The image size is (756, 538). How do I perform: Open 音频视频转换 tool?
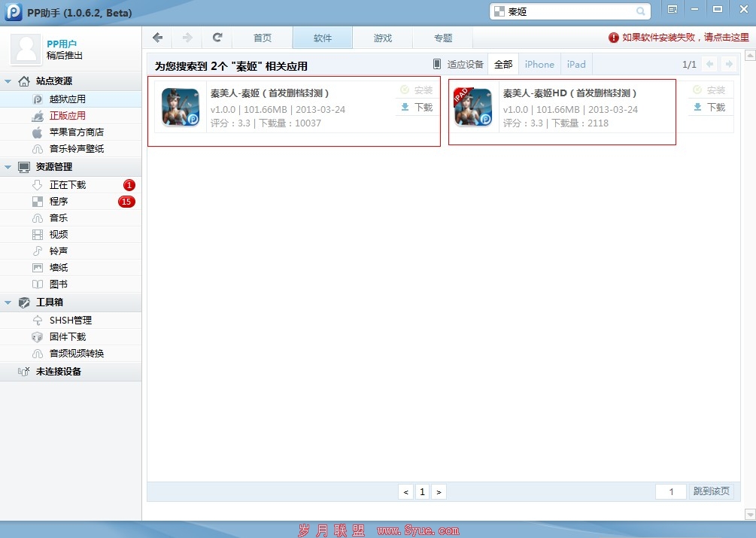pos(71,354)
